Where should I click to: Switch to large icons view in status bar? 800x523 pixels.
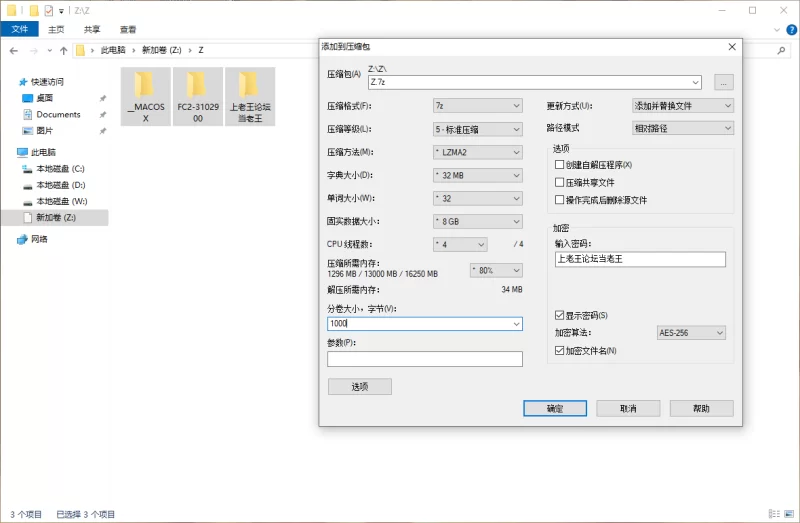click(789, 514)
